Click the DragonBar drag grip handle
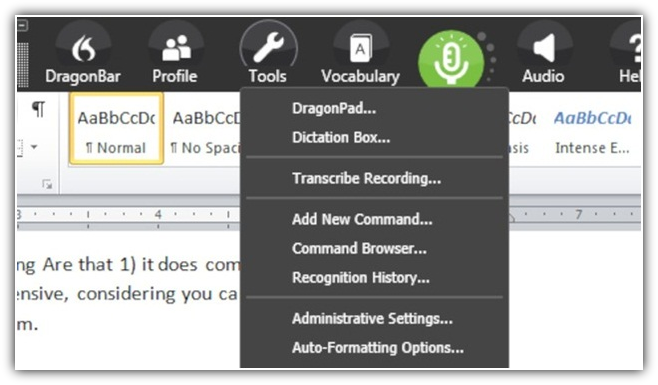The height and width of the screenshot is (385, 658). coord(23,65)
